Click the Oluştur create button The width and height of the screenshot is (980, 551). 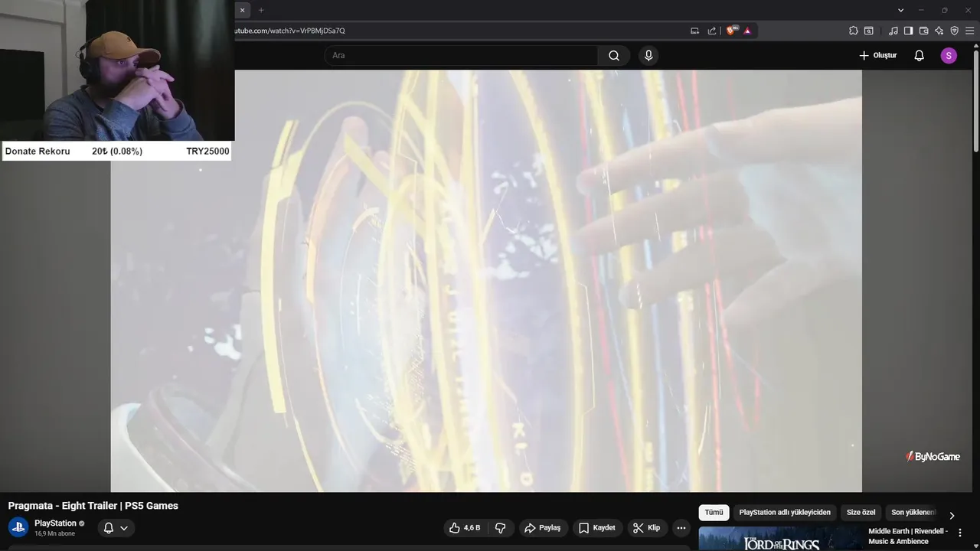[878, 56]
